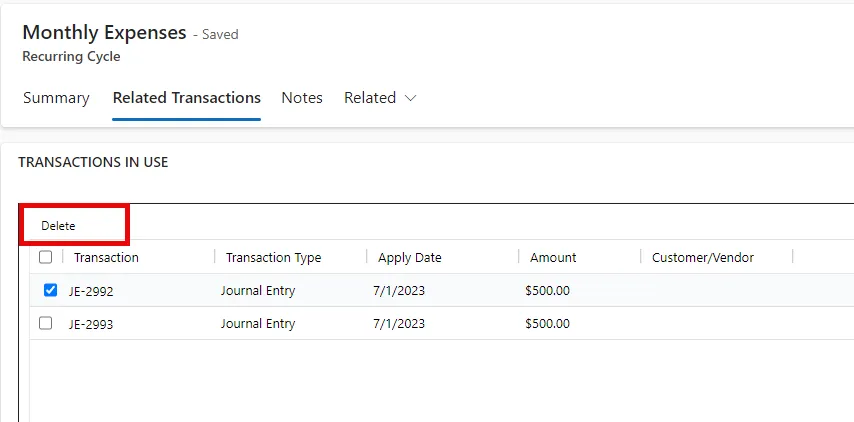Expand the Related dropdown menu

(x=380, y=98)
